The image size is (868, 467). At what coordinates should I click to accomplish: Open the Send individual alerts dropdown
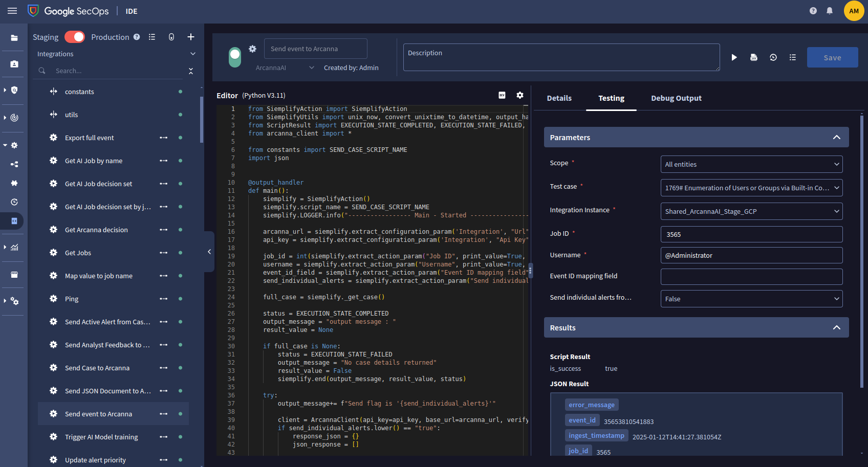(x=751, y=299)
